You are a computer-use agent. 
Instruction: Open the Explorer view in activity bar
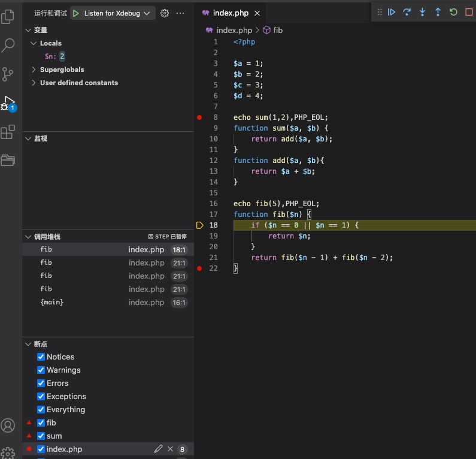pyautogui.click(x=8, y=16)
